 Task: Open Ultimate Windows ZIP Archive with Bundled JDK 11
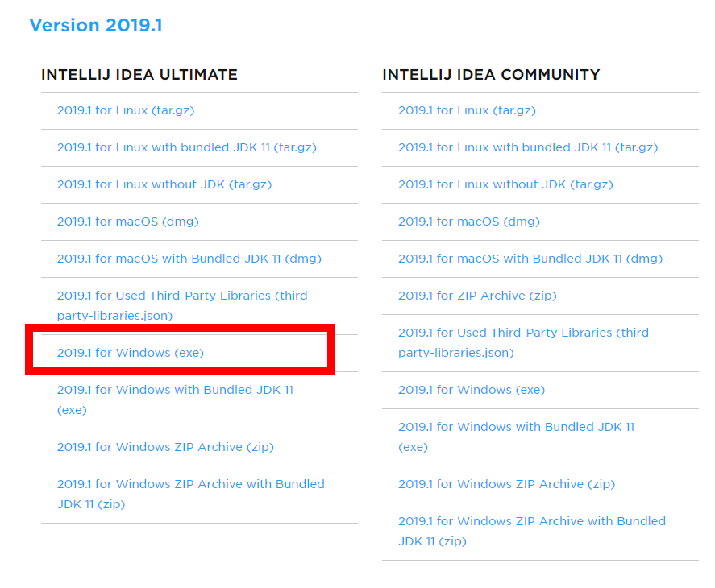(x=190, y=494)
